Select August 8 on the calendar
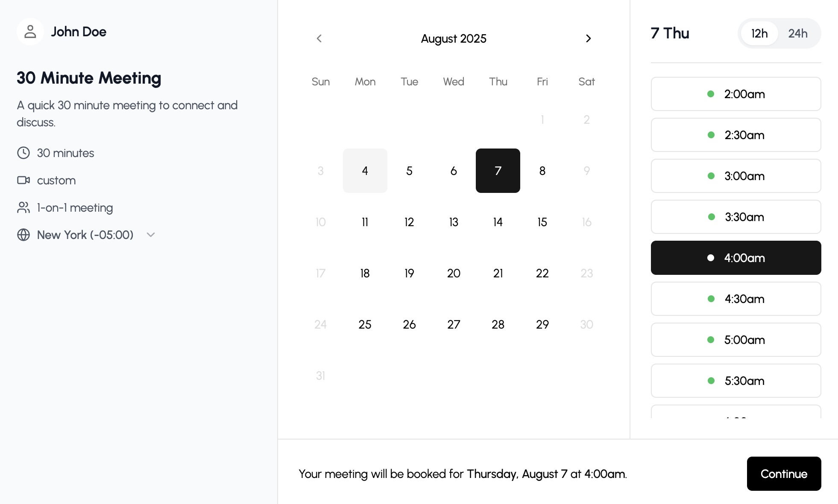This screenshot has width=838, height=504. click(x=542, y=171)
